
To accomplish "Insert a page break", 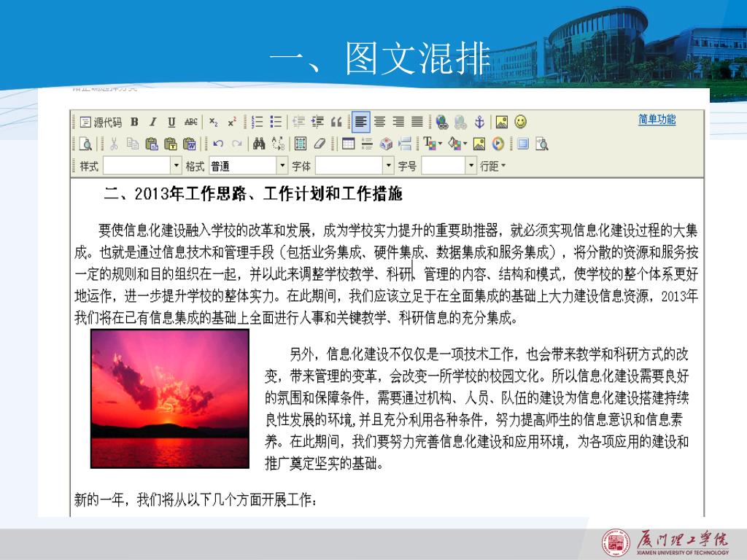I will [404, 144].
